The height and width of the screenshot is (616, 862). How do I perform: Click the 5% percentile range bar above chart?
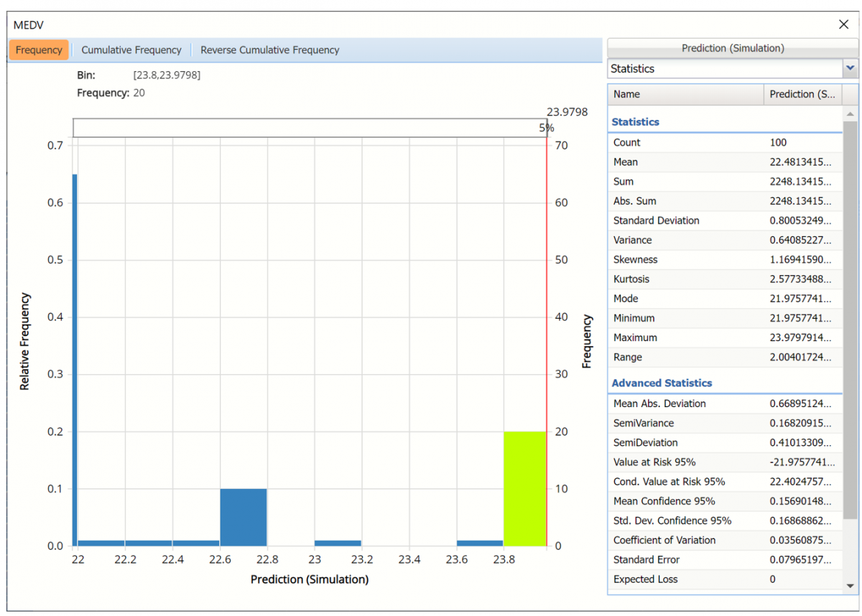[x=309, y=128]
